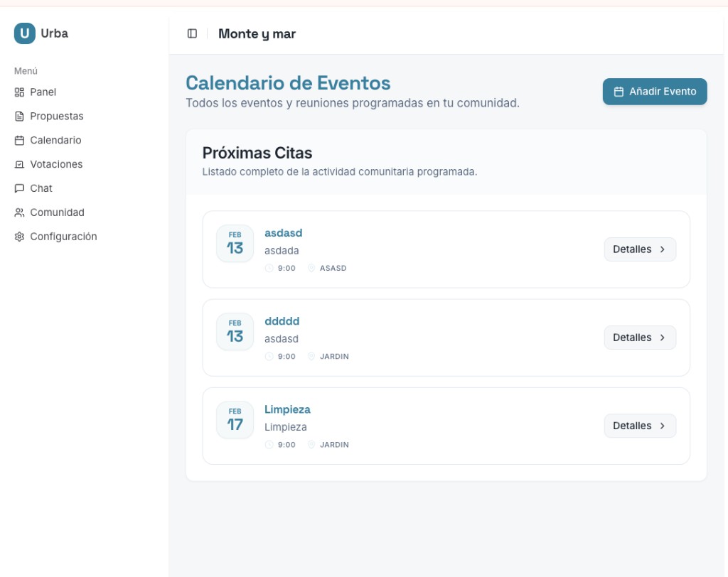Open Detalles for the asdasd event
The height and width of the screenshot is (577, 728).
639,249
